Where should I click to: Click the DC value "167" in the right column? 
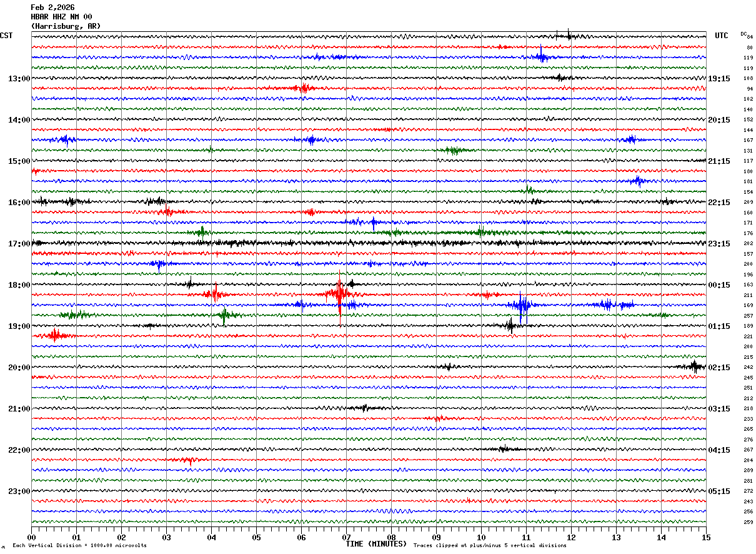(748, 141)
